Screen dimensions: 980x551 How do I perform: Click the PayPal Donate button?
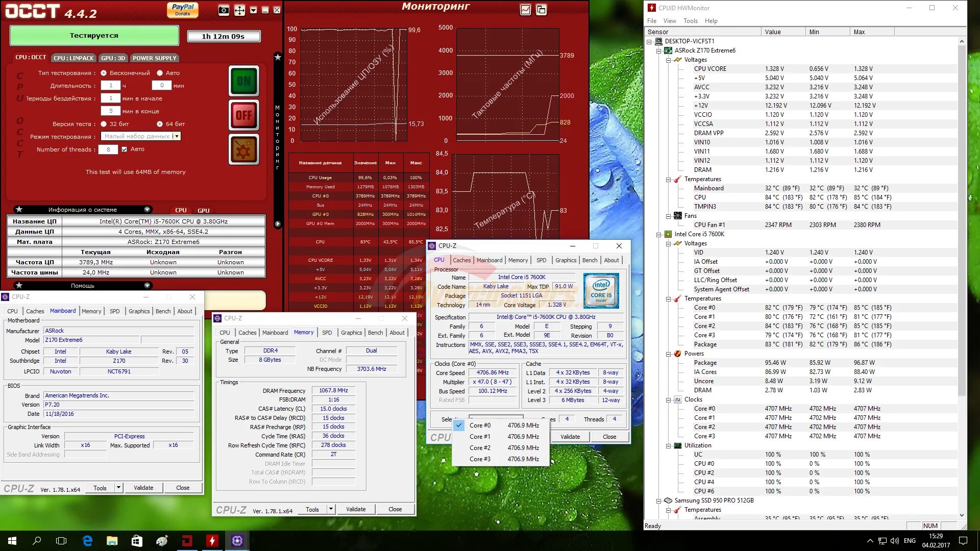(x=183, y=10)
